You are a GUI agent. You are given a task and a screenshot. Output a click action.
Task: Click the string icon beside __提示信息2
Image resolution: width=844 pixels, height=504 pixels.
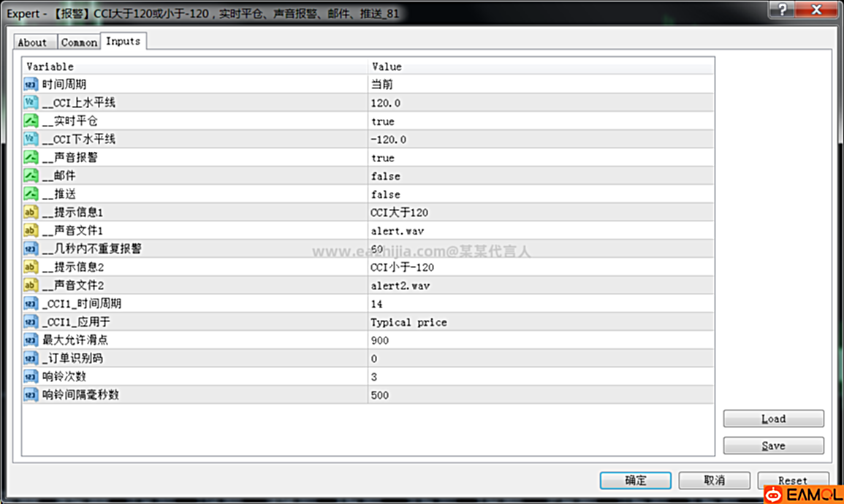click(x=31, y=267)
